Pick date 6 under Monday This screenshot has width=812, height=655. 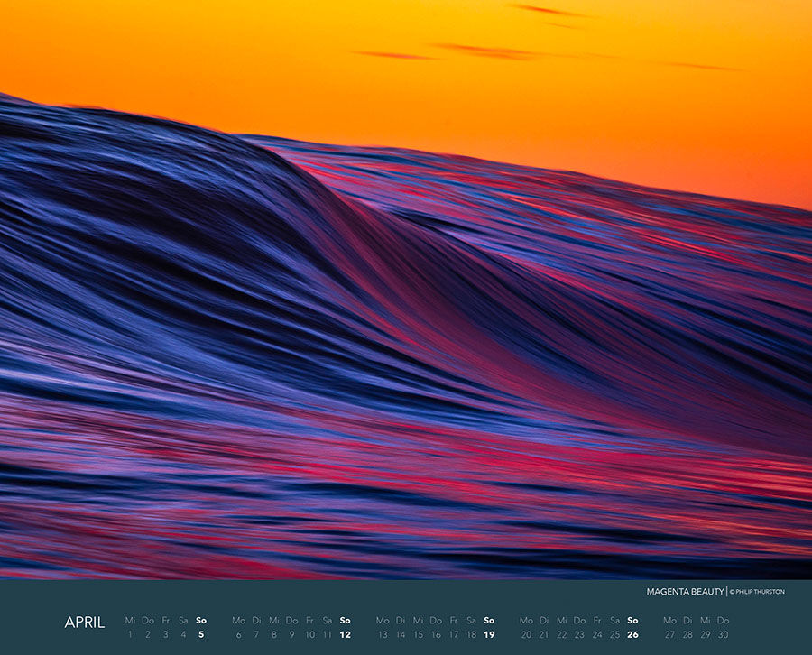pos(238,634)
